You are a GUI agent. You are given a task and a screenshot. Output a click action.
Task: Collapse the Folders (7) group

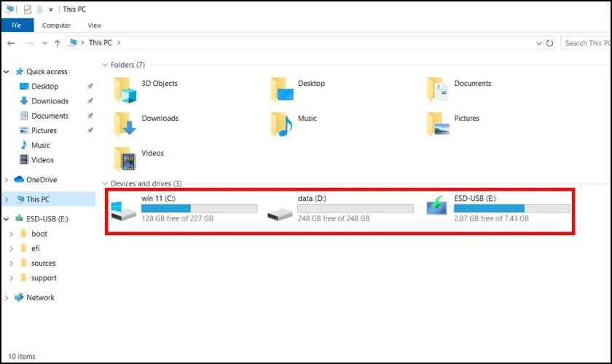[x=106, y=65]
